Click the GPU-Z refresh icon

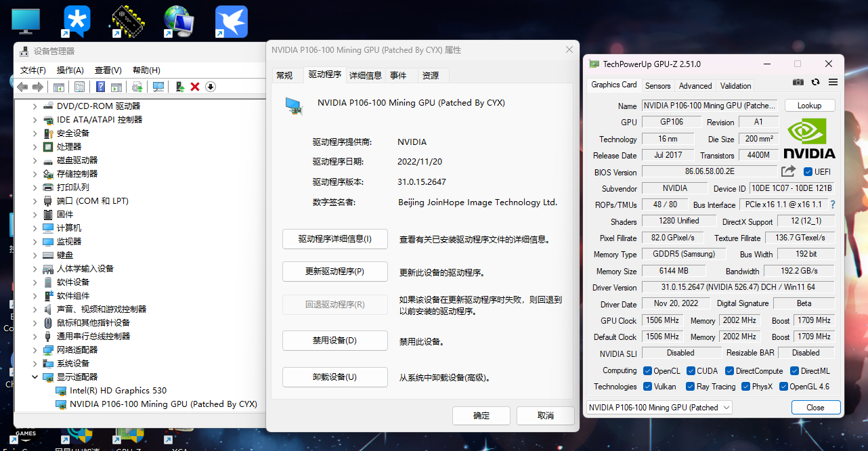815,82
